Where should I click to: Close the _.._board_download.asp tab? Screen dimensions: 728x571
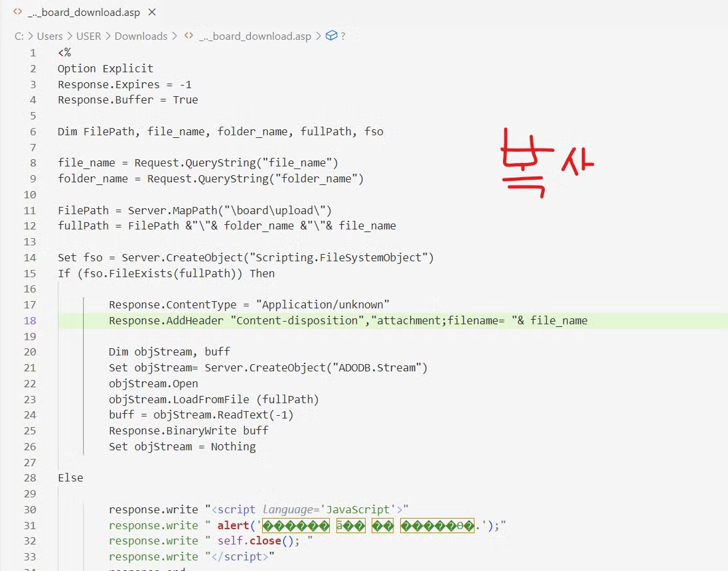pos(152,12)
